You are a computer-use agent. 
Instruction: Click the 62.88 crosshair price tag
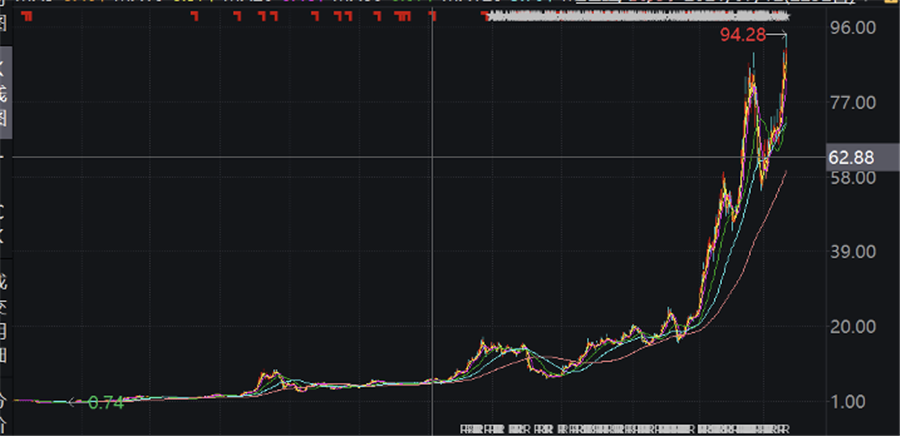(x=851, y=158)
